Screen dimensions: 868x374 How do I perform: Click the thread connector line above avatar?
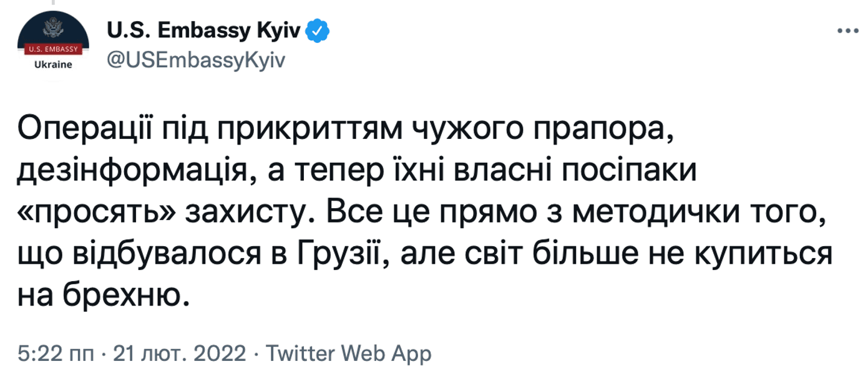(52, 2)
